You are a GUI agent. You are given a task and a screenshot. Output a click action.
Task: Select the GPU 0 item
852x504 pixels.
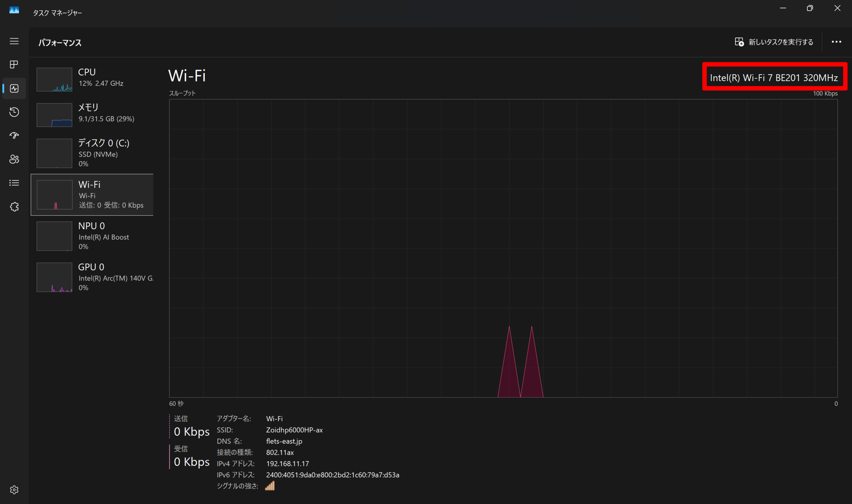coord(93,277)
